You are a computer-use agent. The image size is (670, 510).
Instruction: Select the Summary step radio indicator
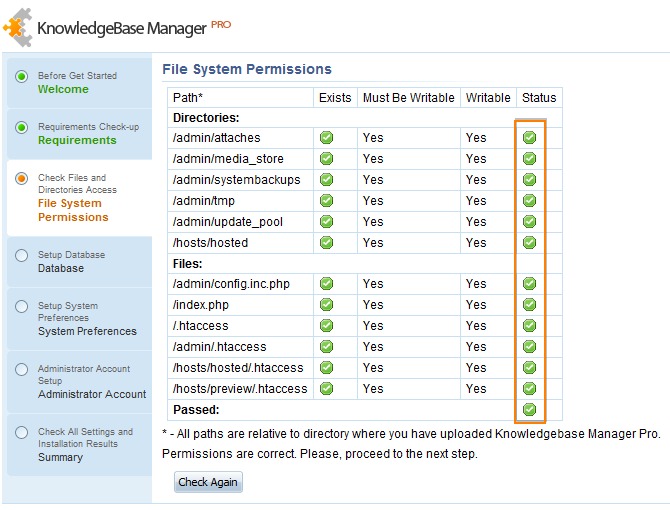21,432
